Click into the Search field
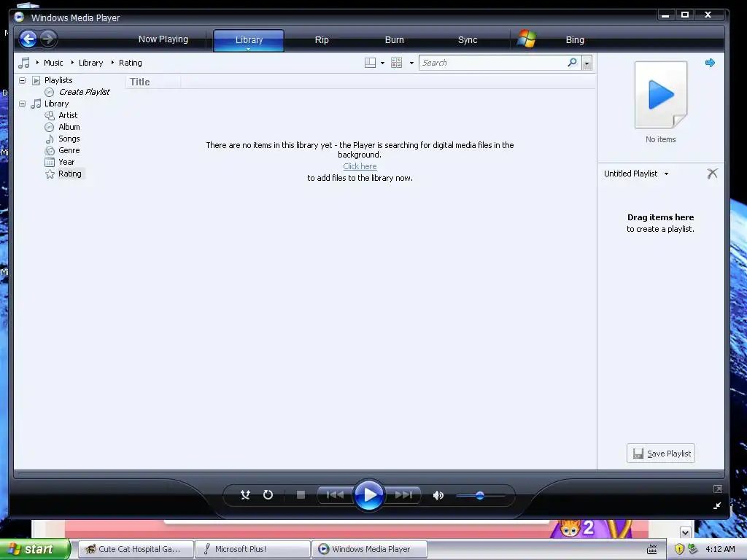 click(x=493, y=63)
